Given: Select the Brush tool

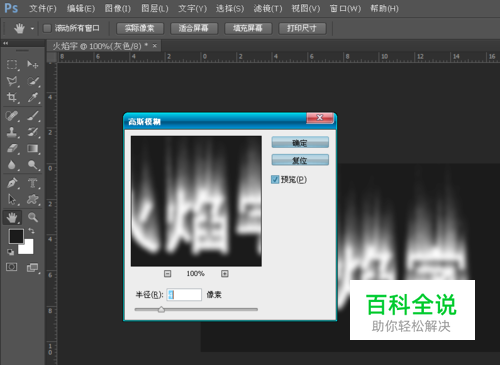Looking at the screenshot, I should click(33, 116).
